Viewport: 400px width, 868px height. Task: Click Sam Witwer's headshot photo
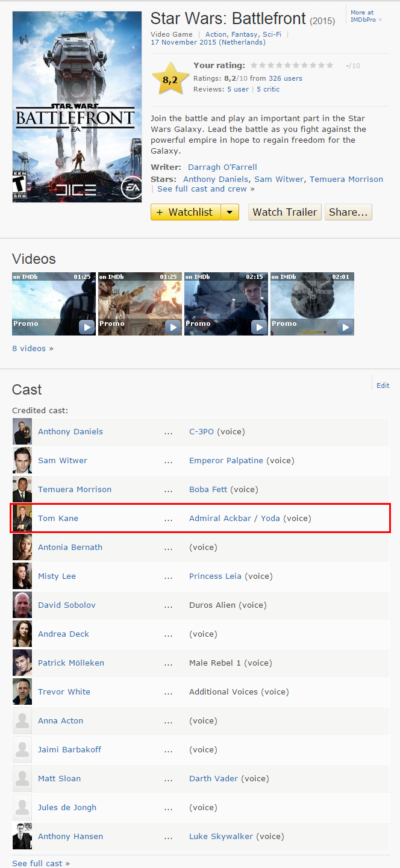coord(22,460)
